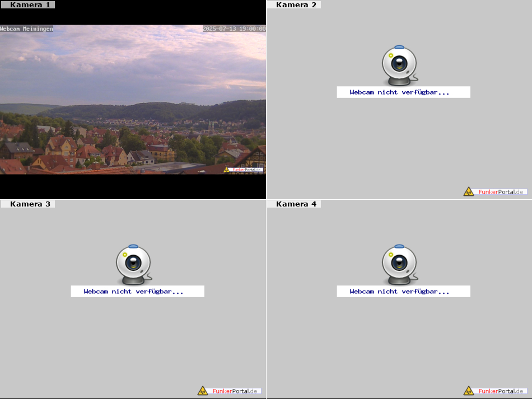532x399 pixels.
Task: Click the Kamera 2 label
Action: click(x=294, y=4)
